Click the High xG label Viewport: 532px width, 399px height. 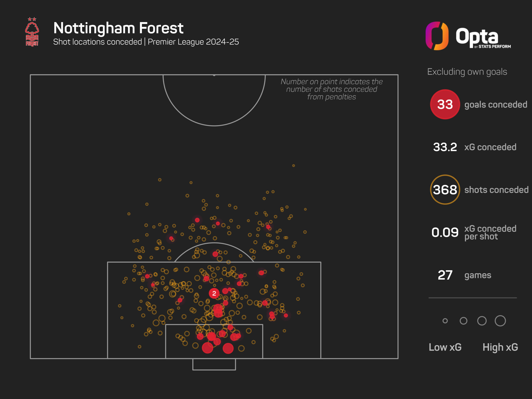pos(500,347)
